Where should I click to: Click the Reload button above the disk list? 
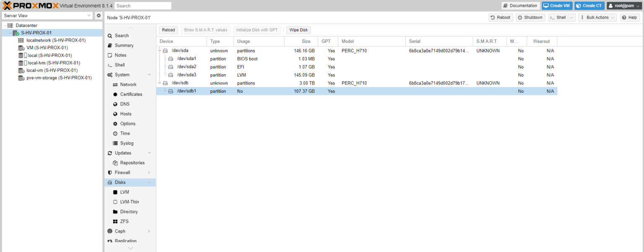click(x=168, y=30)
